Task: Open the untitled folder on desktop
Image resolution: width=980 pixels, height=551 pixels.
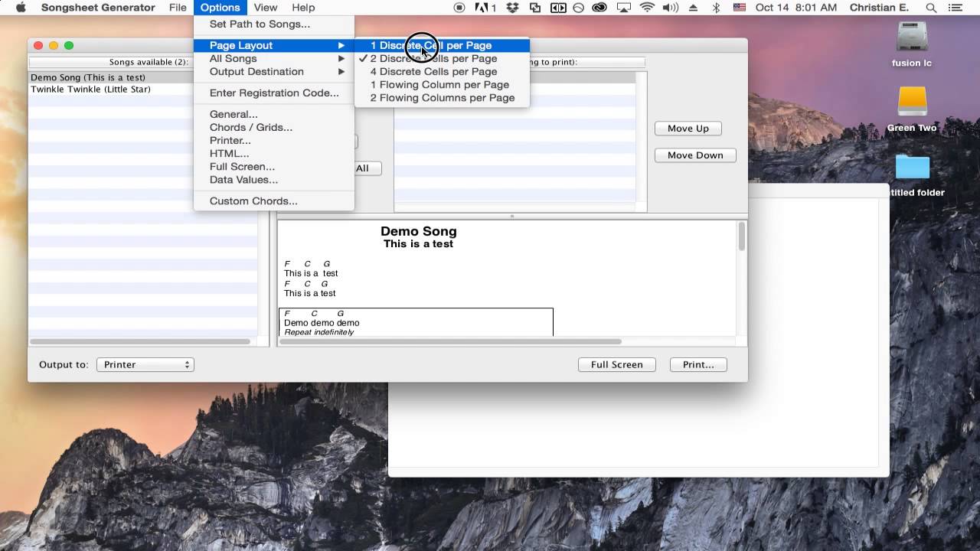Action: 912,167
